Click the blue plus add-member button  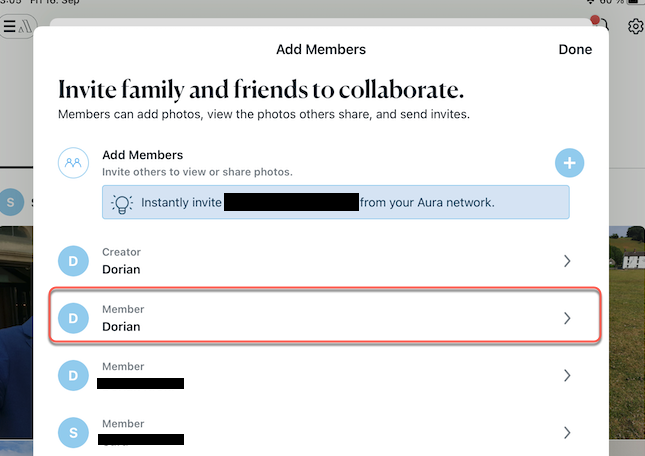[x=569, y=162]
